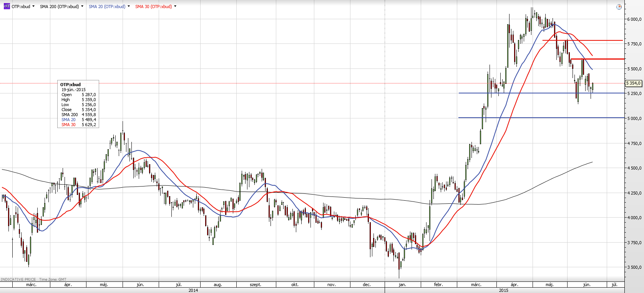This screenshot has width=644, height=293.
Task: Click the 5 354,0 current price tag on axis
Action: pyautogui.click(x=633, y=83)
